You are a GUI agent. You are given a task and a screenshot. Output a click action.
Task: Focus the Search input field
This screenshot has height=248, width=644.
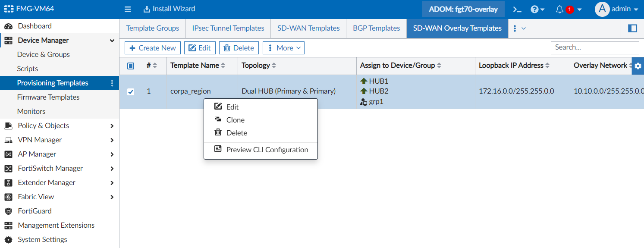(x=594, y=47)
